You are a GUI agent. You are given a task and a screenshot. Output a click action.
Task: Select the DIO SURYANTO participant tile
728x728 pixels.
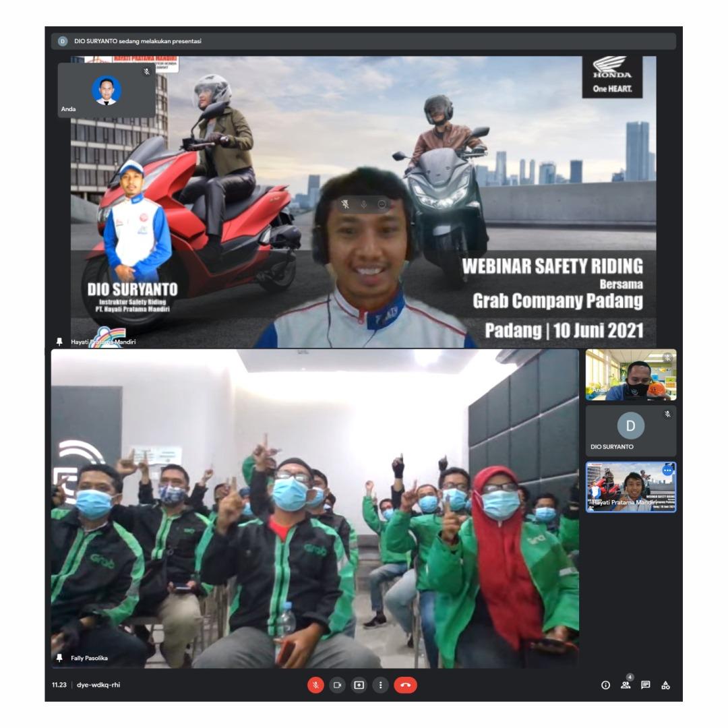click(x=630, y=431)
